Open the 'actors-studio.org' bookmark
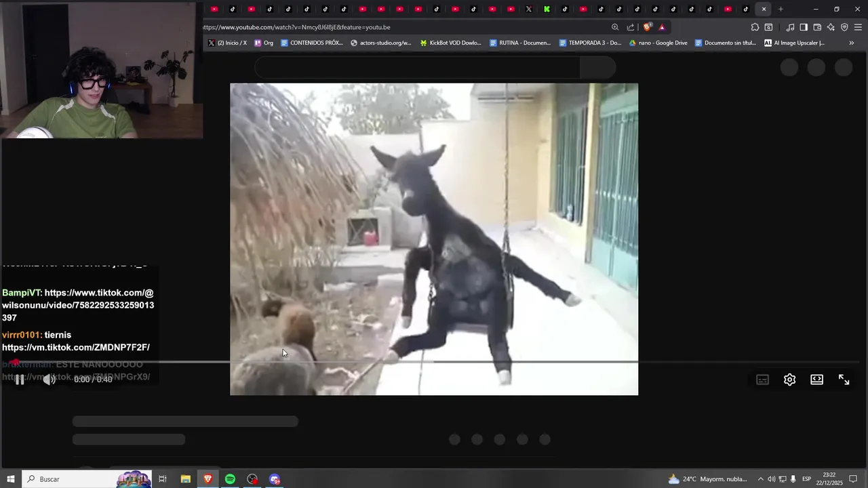The width and height of the screenshot is (868, 488). coord(381,43)
